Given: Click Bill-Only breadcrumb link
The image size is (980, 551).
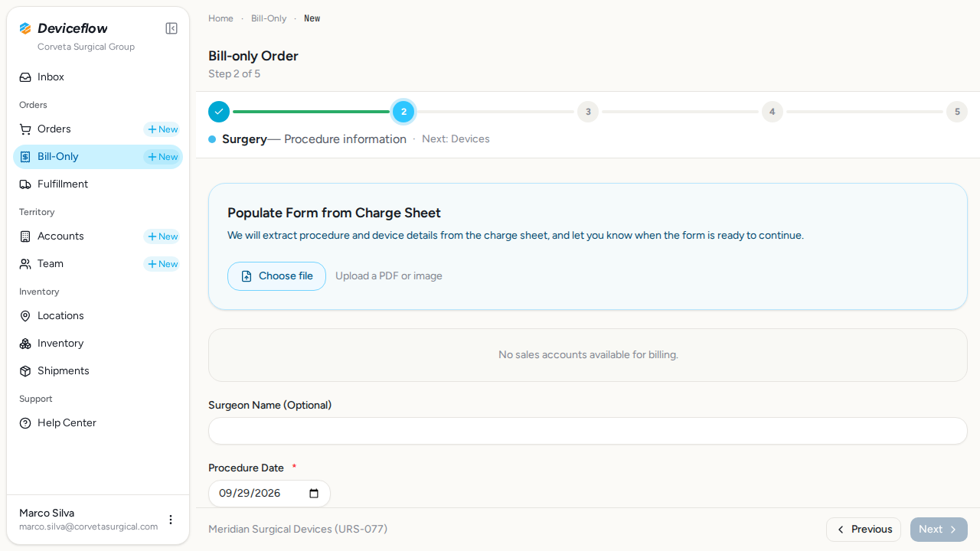Looking at the screenshot, I should [x=269, y=18].
